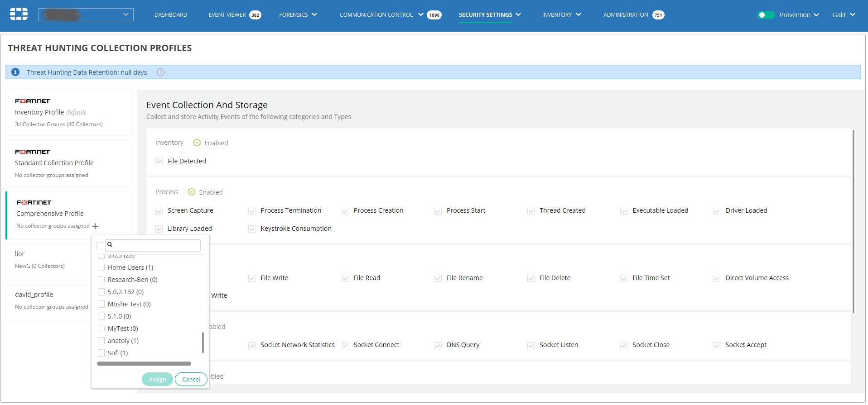
Task: Click the info icon in retention banner
Action: click(x=15, y=72)
